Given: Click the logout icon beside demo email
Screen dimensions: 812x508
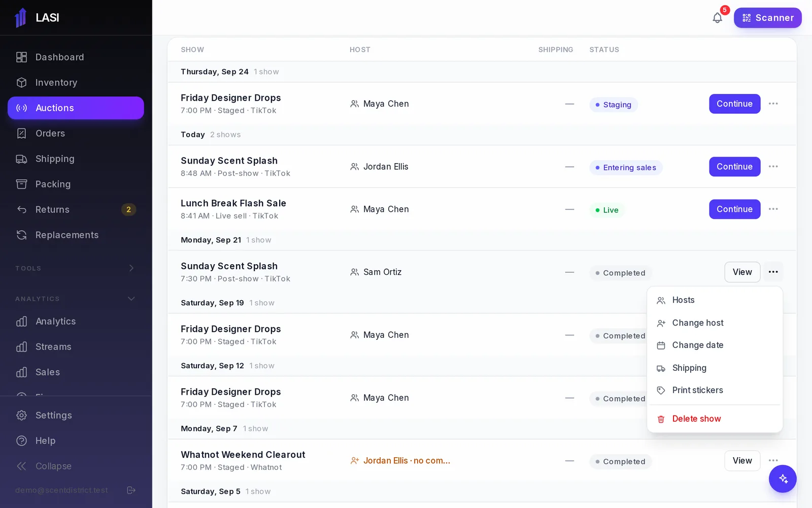Looking at the screenshot, I should (x=131, y=490).
